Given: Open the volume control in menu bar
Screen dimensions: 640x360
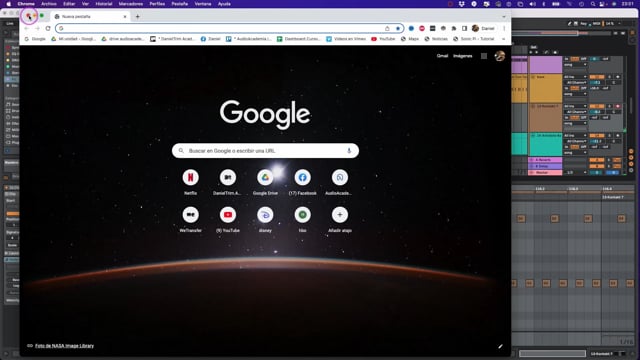Looking at the screenshot, I should (532, 4).
